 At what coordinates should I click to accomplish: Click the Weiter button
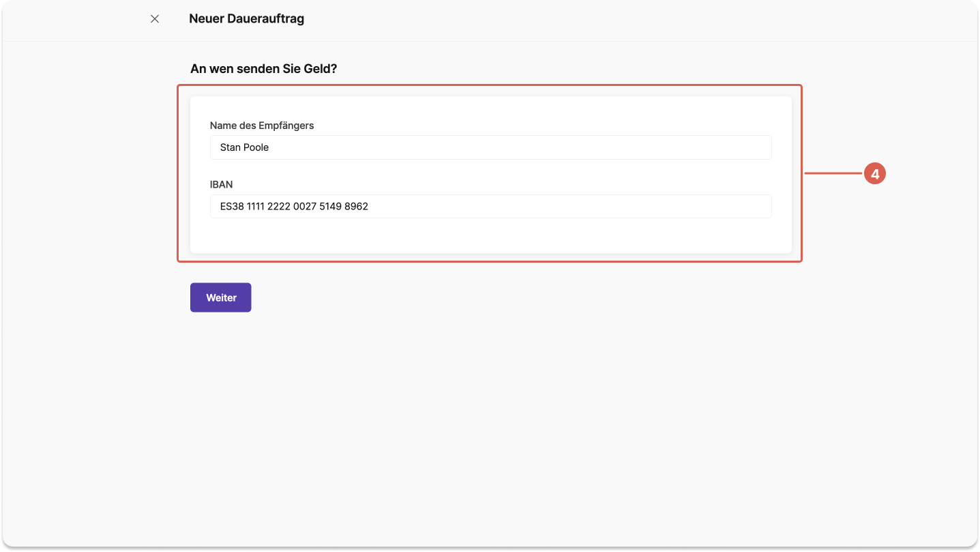(221, 297)
